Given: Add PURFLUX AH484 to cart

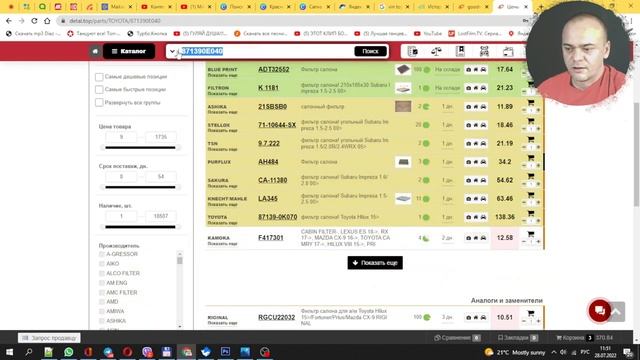Looking at the screenshot, I should click(531, 158).
